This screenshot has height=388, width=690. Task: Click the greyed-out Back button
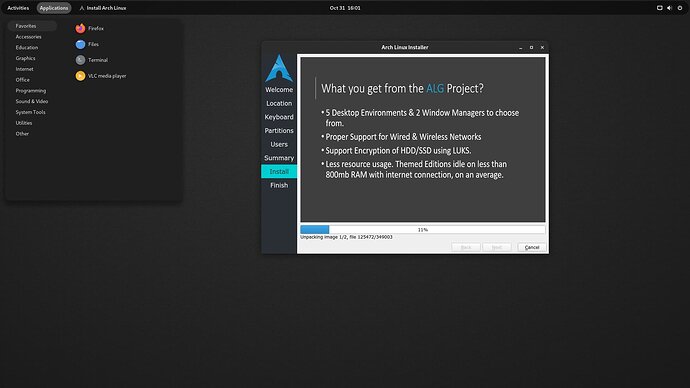(x=466, y=247)
